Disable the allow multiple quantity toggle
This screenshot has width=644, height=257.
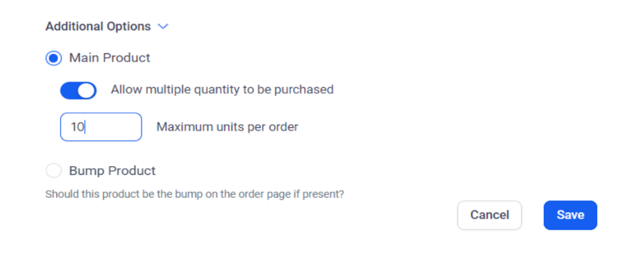[x=78, y=90]
